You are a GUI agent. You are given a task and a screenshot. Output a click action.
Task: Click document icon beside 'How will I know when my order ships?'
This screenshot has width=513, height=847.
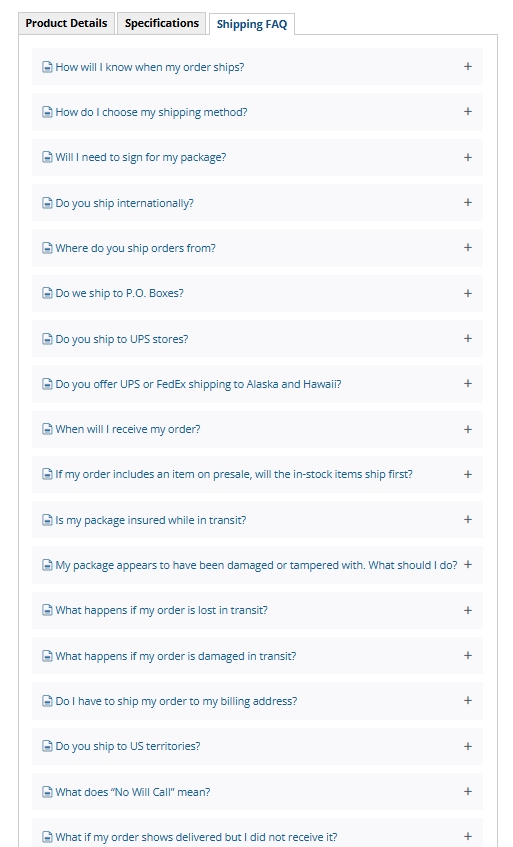click(x=48, y=67)
